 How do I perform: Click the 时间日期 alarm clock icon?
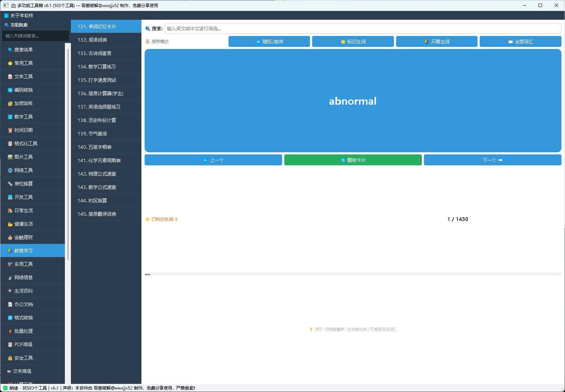(10, 130)
